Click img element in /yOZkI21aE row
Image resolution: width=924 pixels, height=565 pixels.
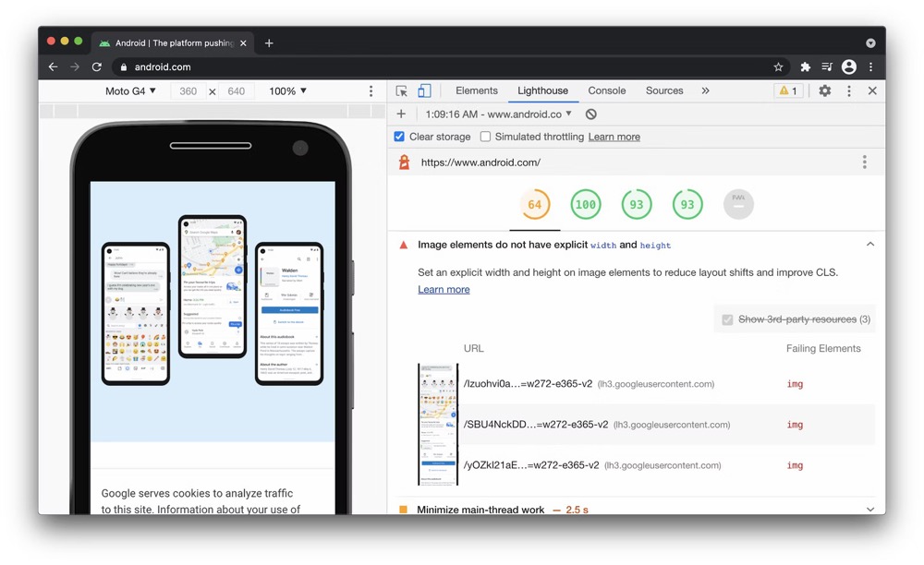[x=795, y=465]
